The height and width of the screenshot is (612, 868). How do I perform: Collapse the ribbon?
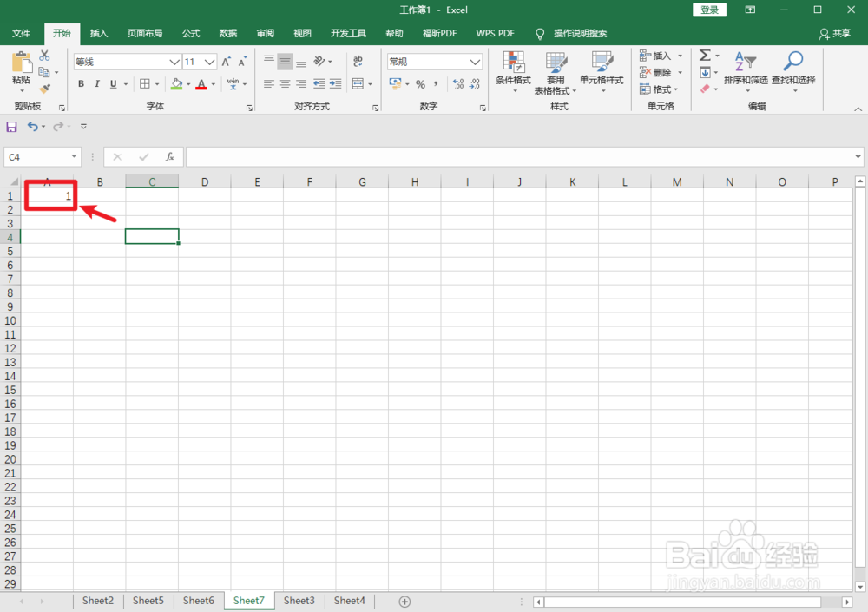coord(858,109)
